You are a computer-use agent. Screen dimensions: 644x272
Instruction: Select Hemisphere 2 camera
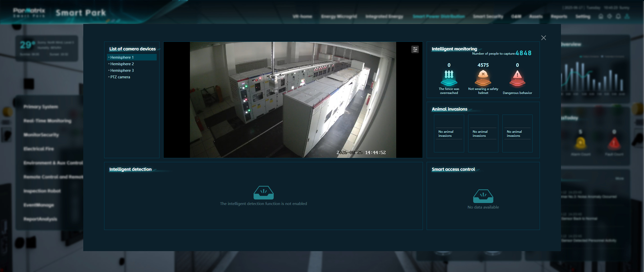132,64
